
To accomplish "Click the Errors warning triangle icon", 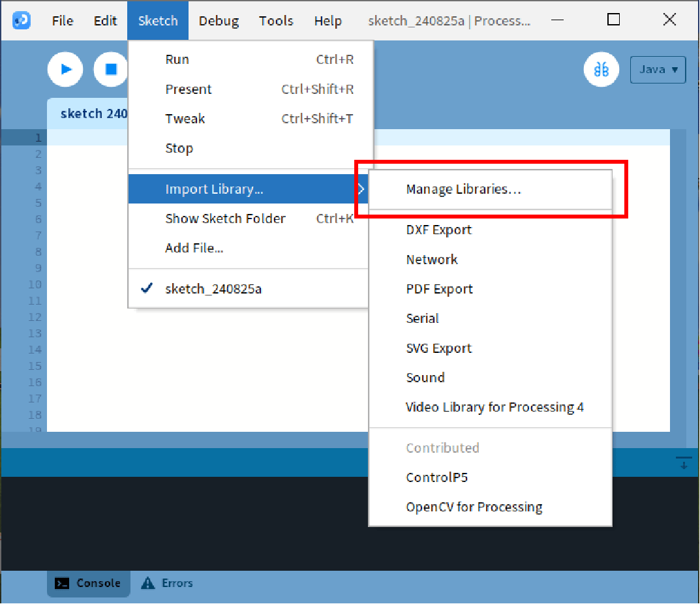I will coord(148,583).
